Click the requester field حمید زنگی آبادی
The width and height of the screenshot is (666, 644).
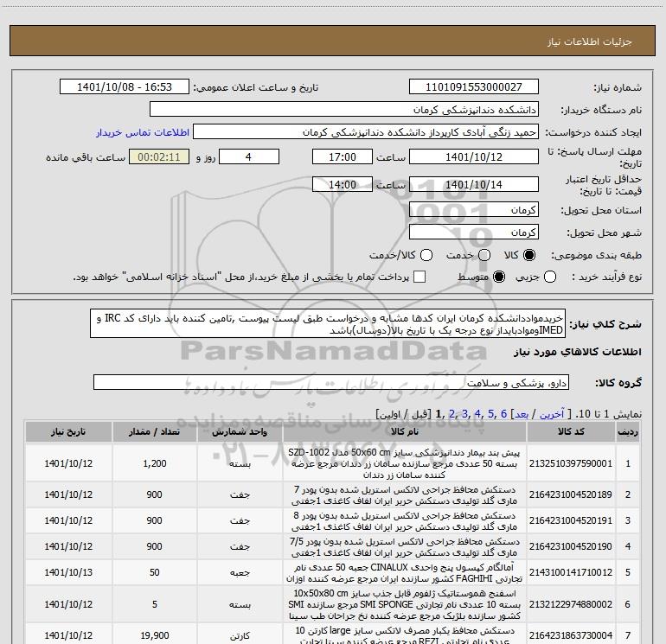pyautogui.click(x=366, y=132)
